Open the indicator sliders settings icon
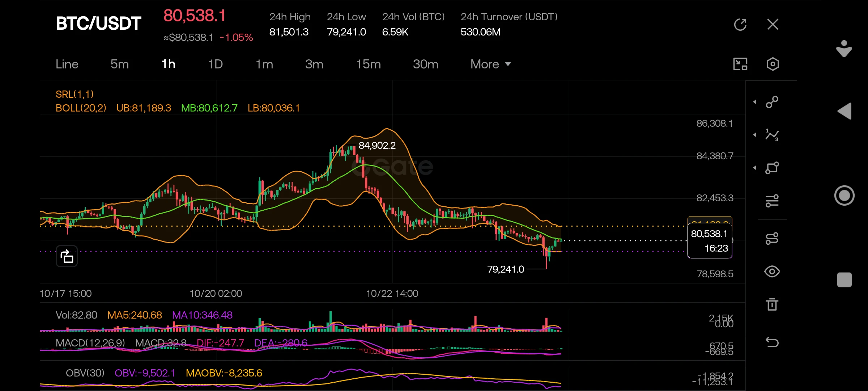Screen dimensions: 868x391 pos(772,201)
